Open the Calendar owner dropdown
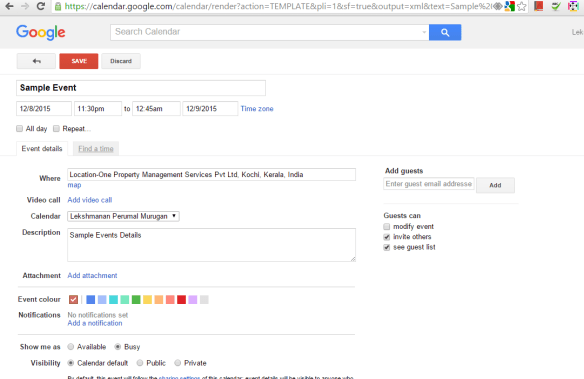Image resolution: width=584 pixels, height=379 pixels. pyautogui.click(x=123, y=216)
